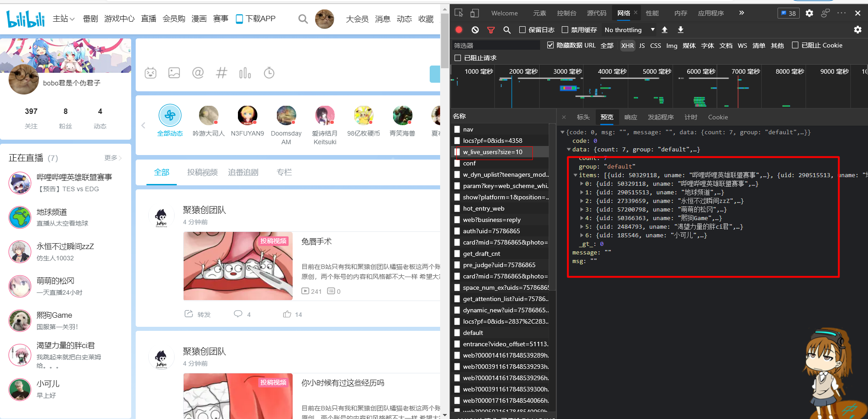Select the w_live_users?size=10 request
The height and width of the screenshot is (419, 868).
pyautogui.click(x=493, y=152)
